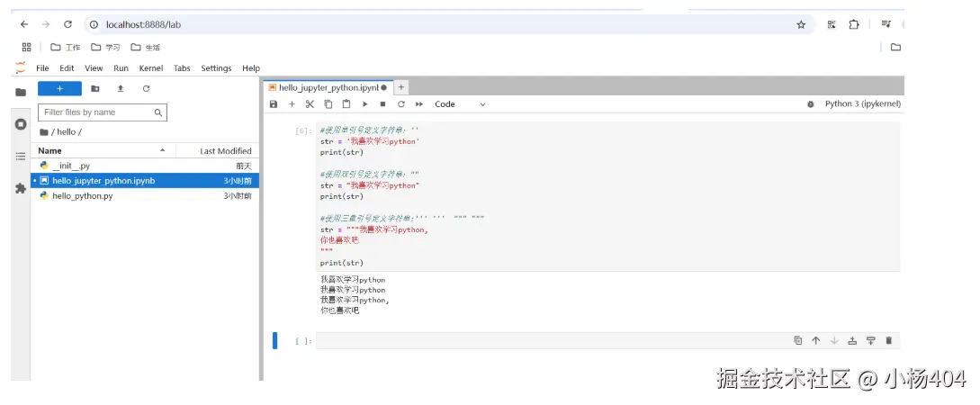This screenshot has height=405, width=980.
Task: Move the active cell up
Action: point(815,340)
